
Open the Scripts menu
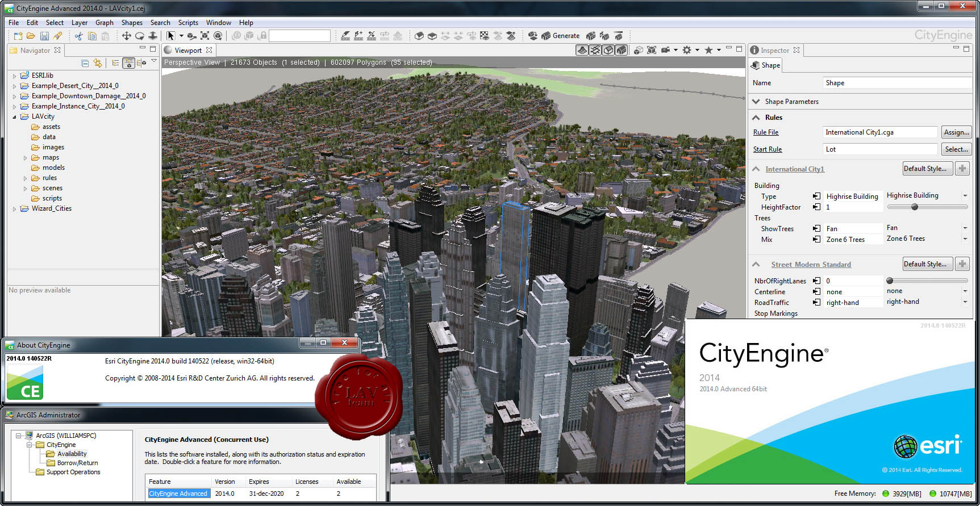pos(188,23)
